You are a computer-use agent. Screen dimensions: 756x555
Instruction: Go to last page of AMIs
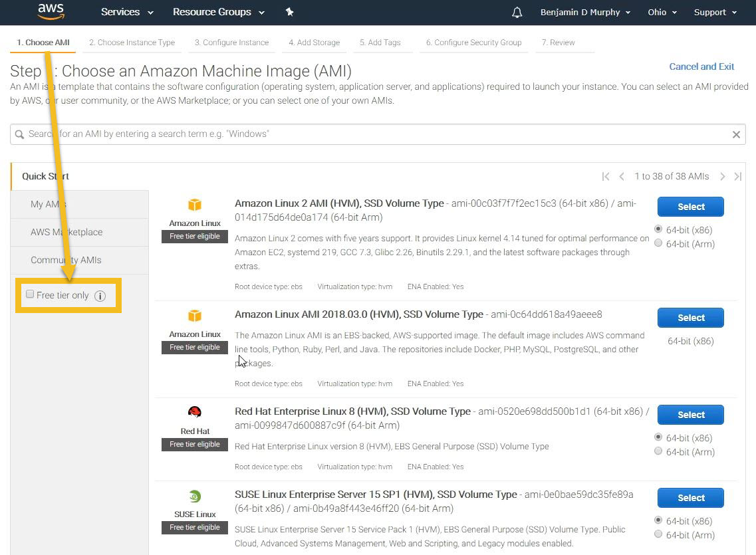point(737,176)
